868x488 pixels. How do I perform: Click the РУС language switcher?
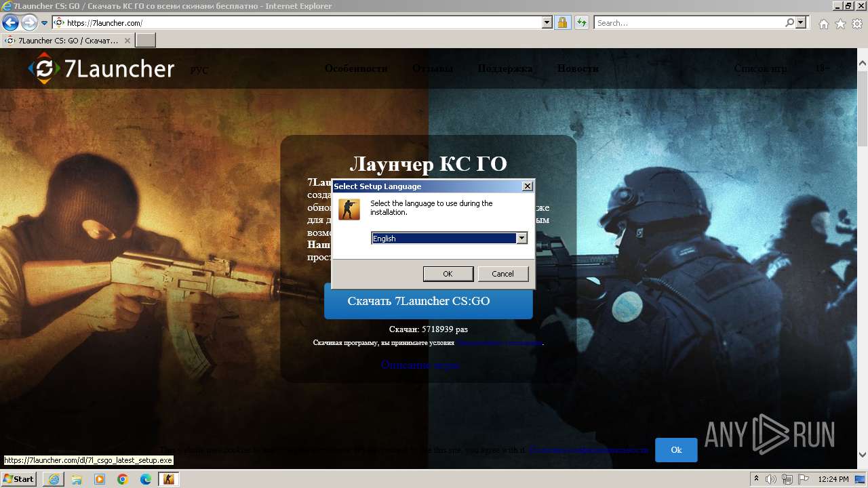click(x=199, y=70)
